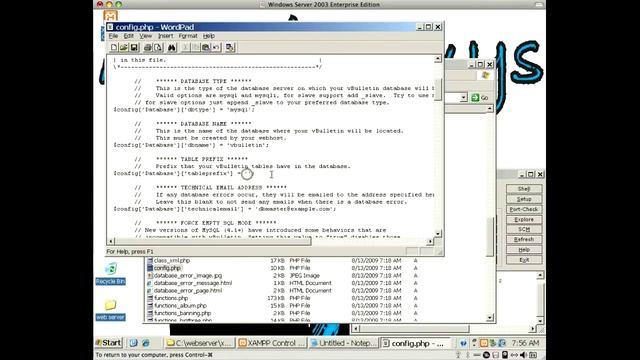This screenshot has height=360, width=640.
Task: Click WordPad horizontal scrollbar right arrow
Action: (430, 242)
